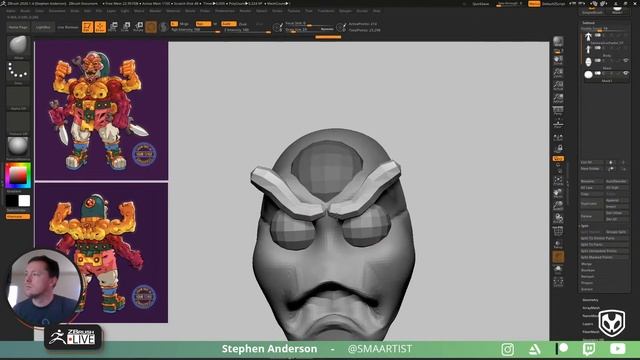This screenshot has width=640, height=360.
Task: Hide the head subtool with its eye icon
Action: (625, 60)
